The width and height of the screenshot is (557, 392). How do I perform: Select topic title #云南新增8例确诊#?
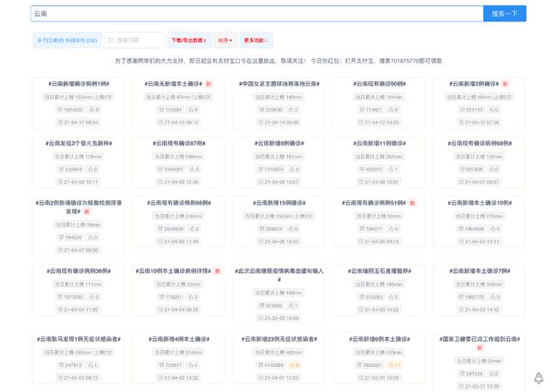[279, 144]
